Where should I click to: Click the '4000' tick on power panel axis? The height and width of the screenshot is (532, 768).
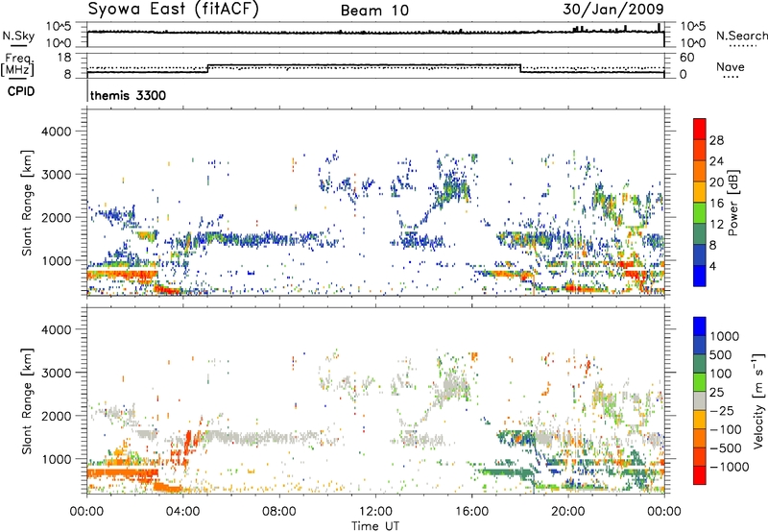point(57,132)
